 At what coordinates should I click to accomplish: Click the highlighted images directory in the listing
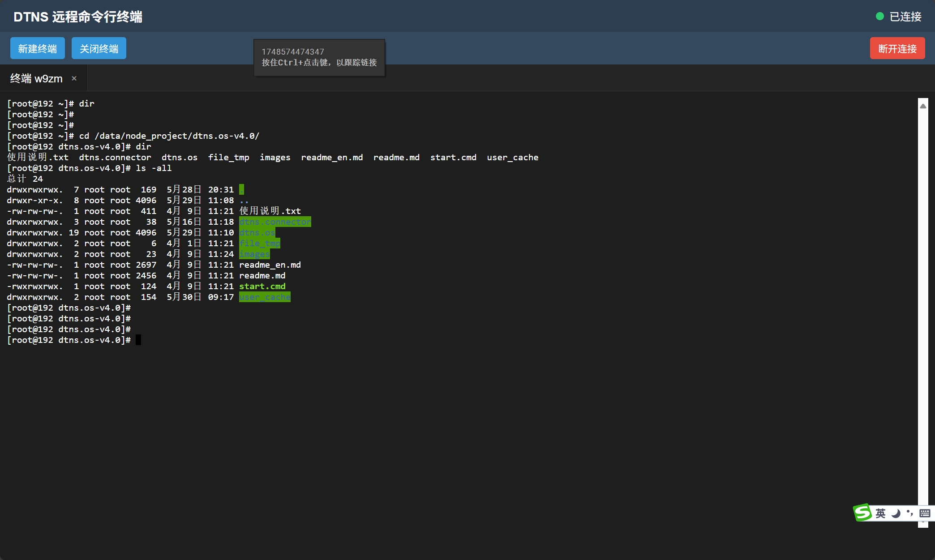(x=254, y=254)
